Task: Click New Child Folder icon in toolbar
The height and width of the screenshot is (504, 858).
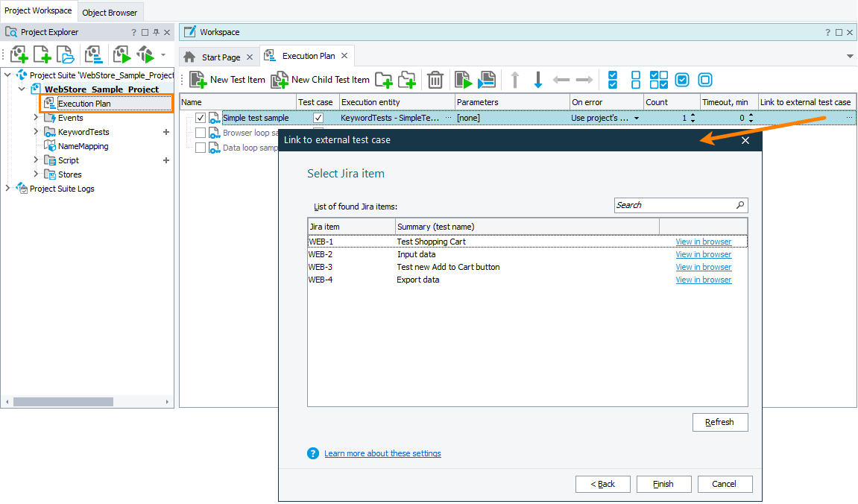Action: [x=407, y=80]
